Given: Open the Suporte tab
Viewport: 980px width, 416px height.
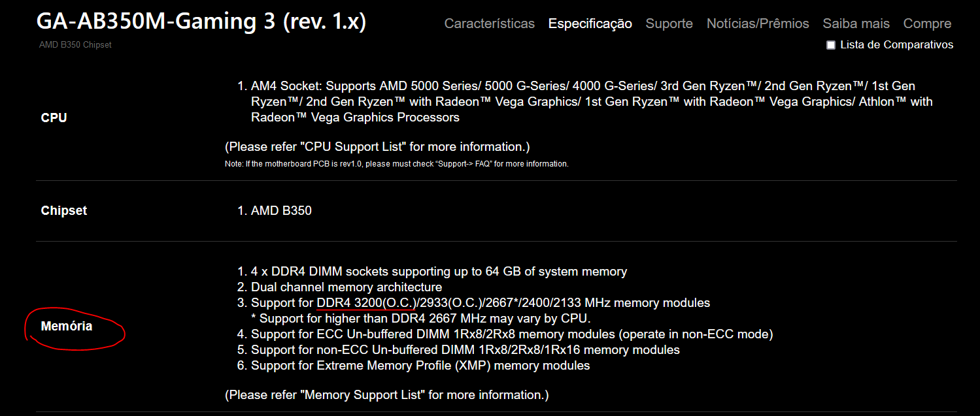Looking at the screenshot, I should [x=669, y=24].
